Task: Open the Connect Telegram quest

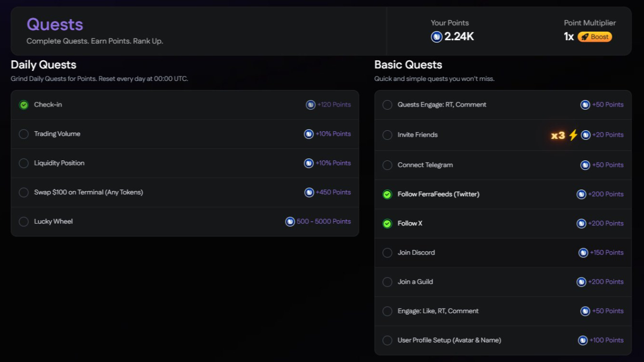Action: (425, 165)
